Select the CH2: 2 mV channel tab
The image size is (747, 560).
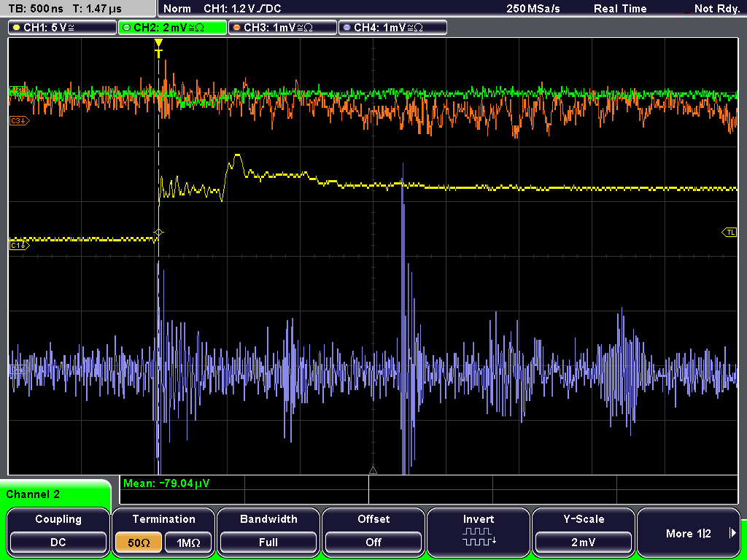[x=172, y=28]
